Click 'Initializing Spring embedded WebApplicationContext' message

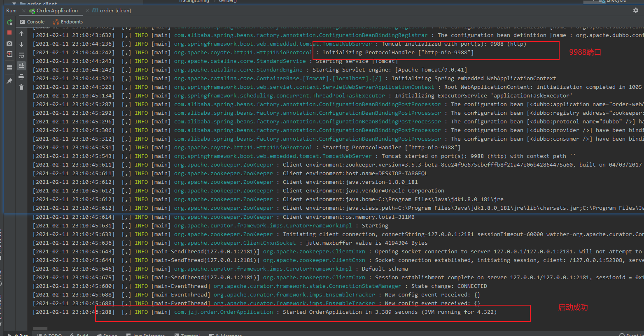click(x=474, y=79)
